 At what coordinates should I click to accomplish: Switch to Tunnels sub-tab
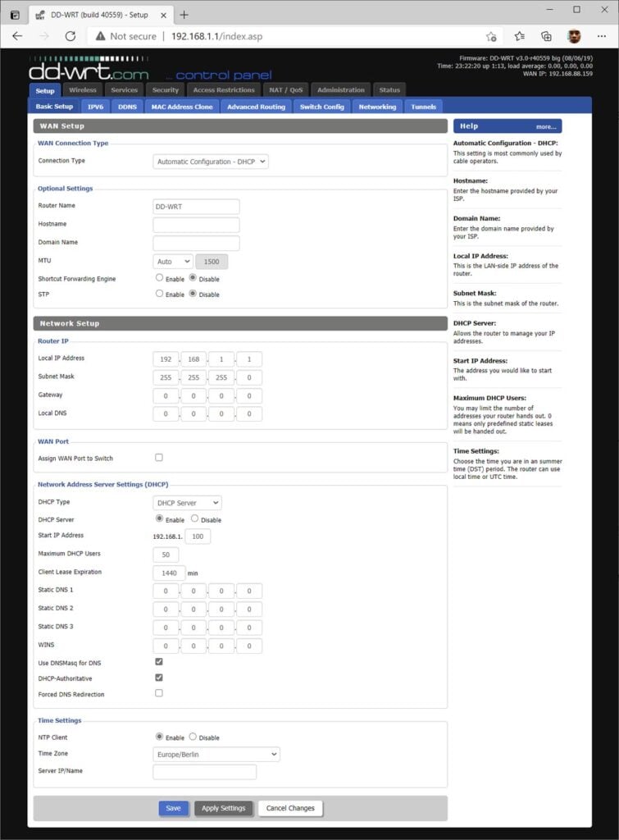click(424, 107)
